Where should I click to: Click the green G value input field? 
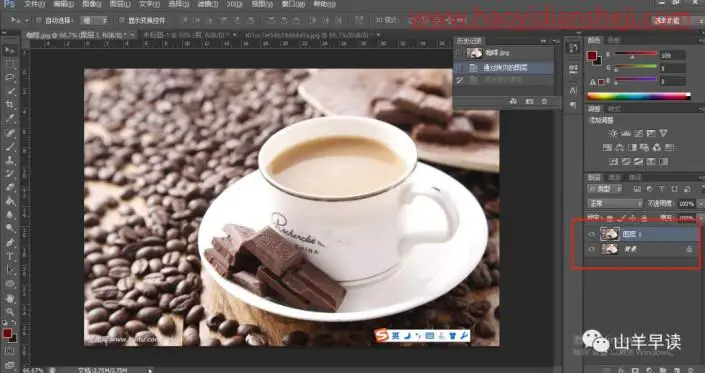pyautogui.click(x=673, y=68)
